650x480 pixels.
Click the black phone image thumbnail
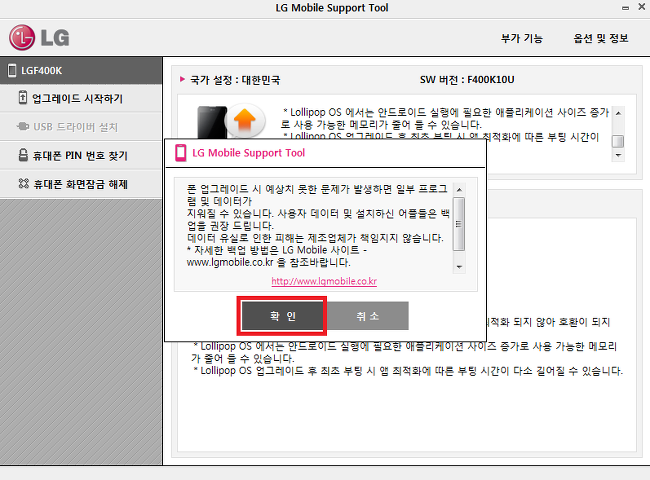click(x=212, y=122)
